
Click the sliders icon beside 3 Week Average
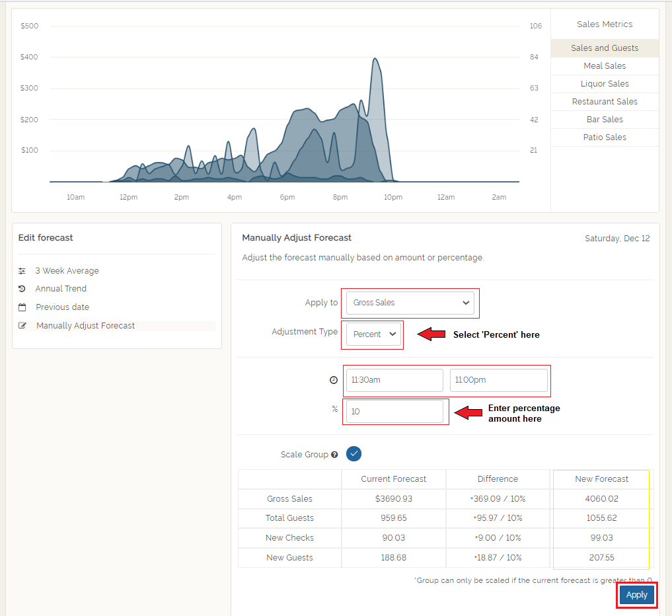[x=22, y=271]
